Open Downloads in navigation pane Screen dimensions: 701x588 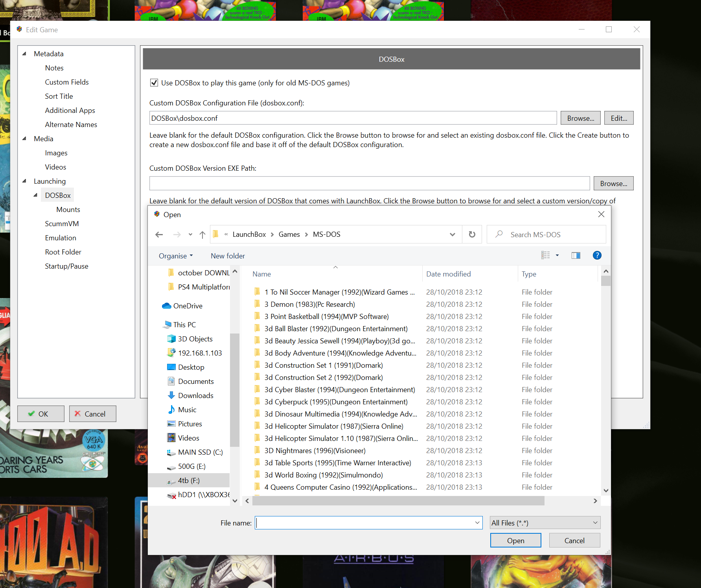(x=191, y=395)
